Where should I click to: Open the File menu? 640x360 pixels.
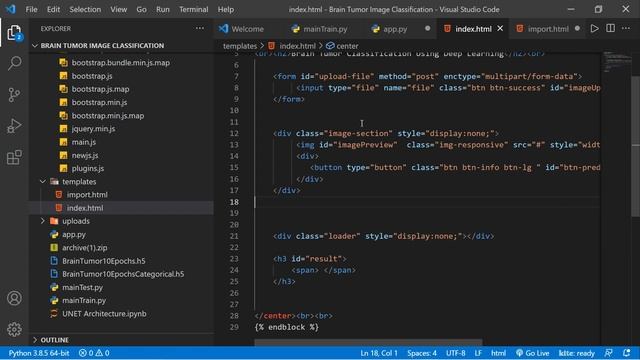pyautogui.click(x=31, y=9)
